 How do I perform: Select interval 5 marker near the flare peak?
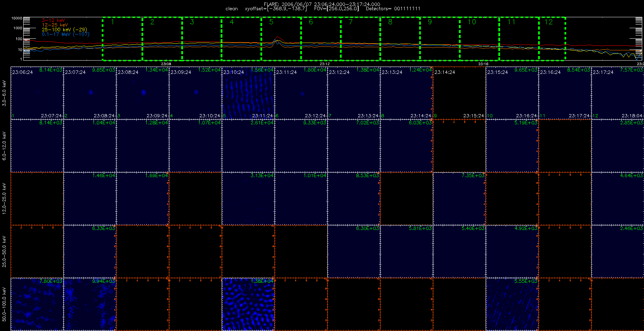[271, 22]
